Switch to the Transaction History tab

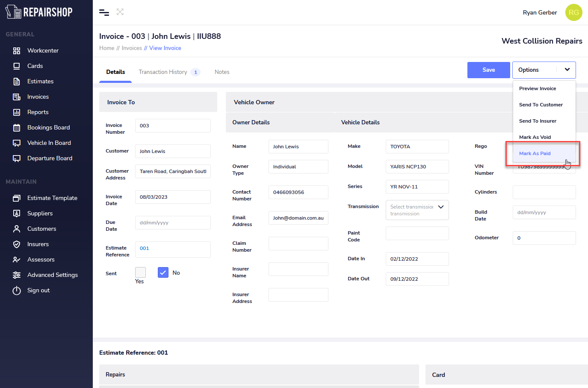[163, 72]
